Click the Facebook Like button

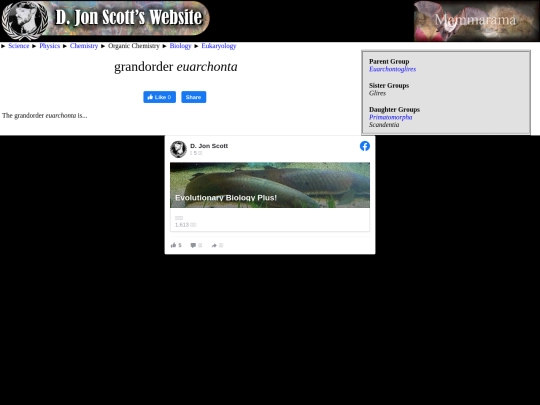click(x=159, y=97)
